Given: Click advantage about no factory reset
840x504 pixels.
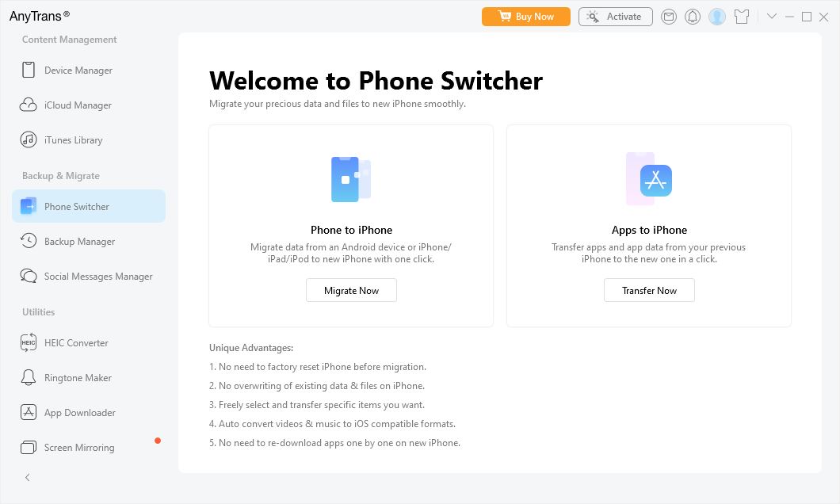Looking at the screenshot, I should pos(318,367).
